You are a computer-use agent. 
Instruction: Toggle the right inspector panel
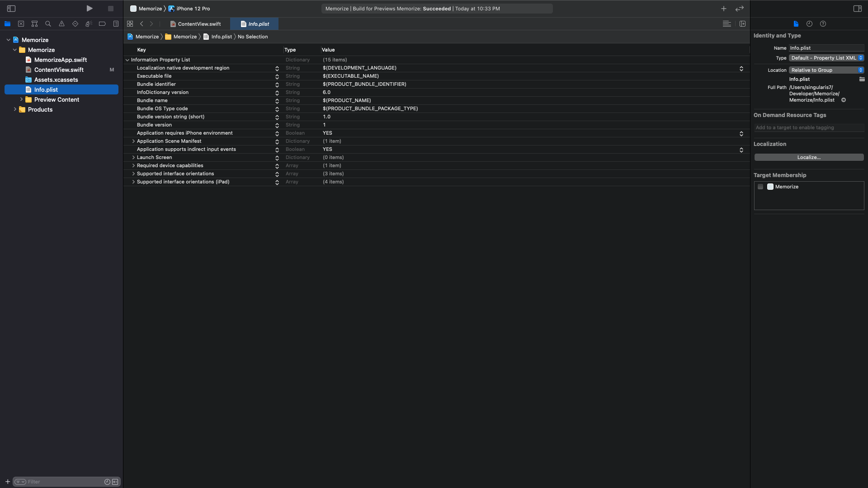[857, 9]
